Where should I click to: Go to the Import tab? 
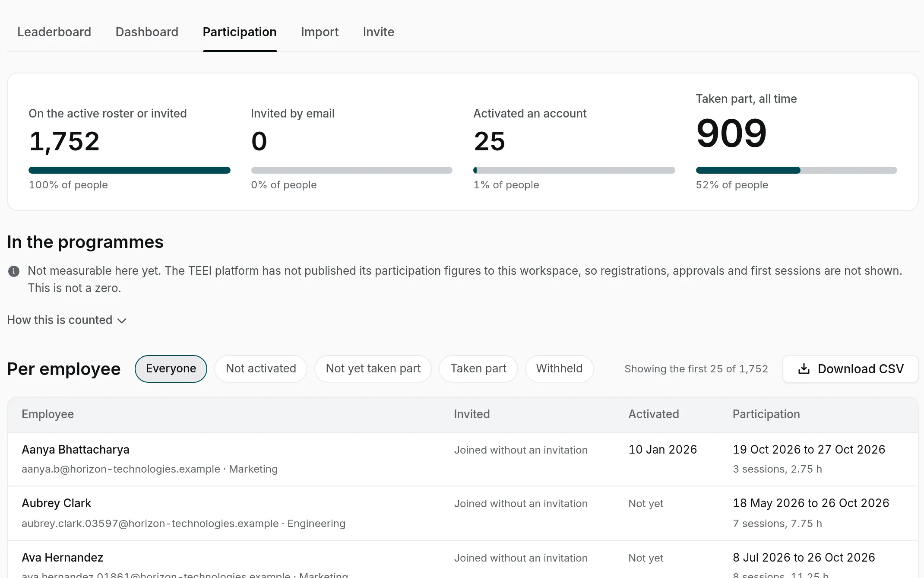pos(320,32)
